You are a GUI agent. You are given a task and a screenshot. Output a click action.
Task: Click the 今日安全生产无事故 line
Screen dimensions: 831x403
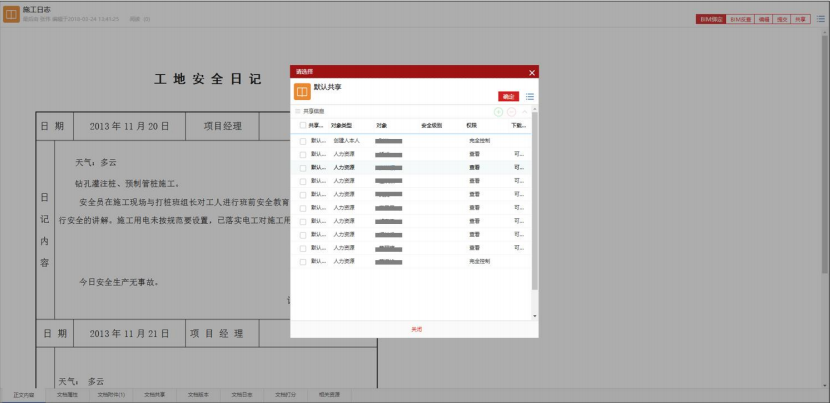pos(119,282)
